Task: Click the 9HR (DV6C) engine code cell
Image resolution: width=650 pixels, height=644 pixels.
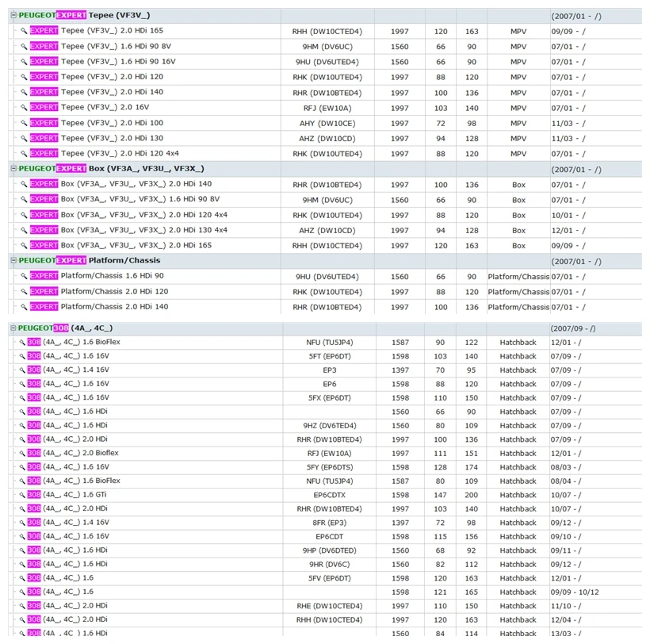Action: (x=330, y=565)
